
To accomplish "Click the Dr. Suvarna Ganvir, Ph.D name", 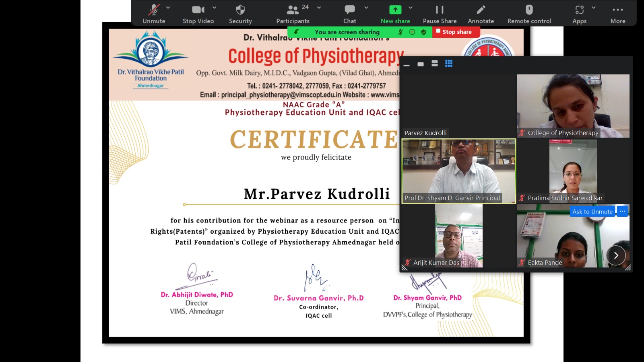I will [319, 298].
